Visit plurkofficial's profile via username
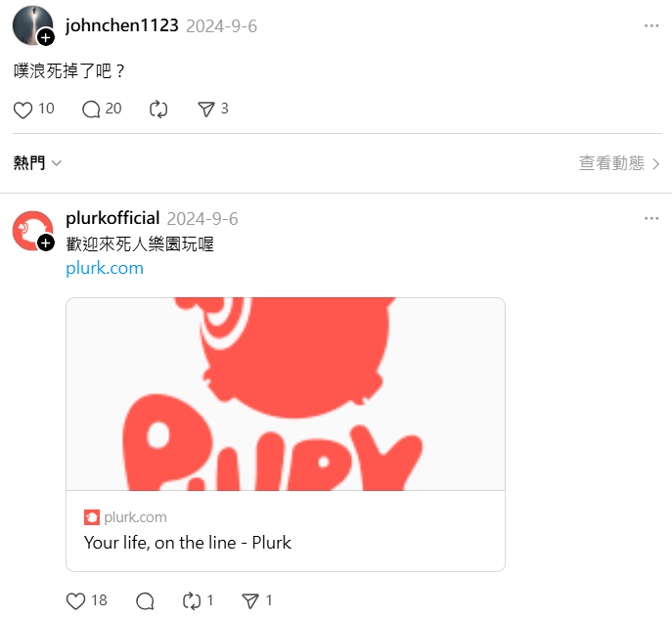The height and width of the screenshot is (619, 672). (112, 218)
